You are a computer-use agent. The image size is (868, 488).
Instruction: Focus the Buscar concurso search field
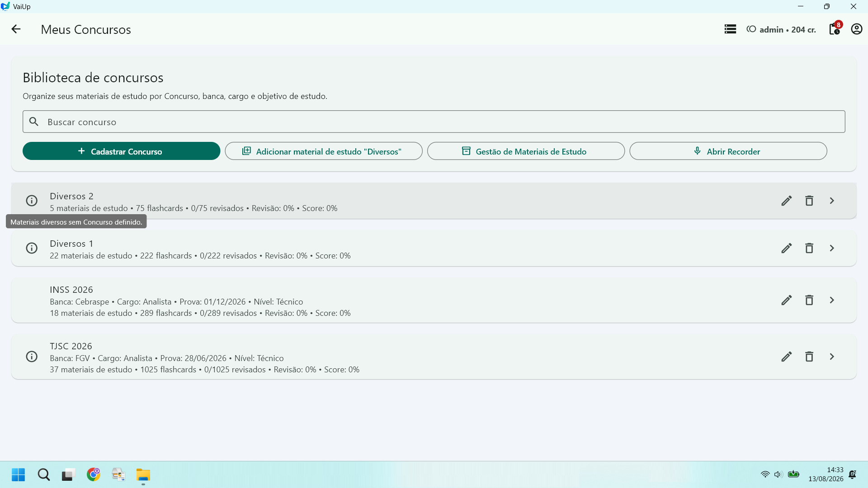click(x=434, y=122)
